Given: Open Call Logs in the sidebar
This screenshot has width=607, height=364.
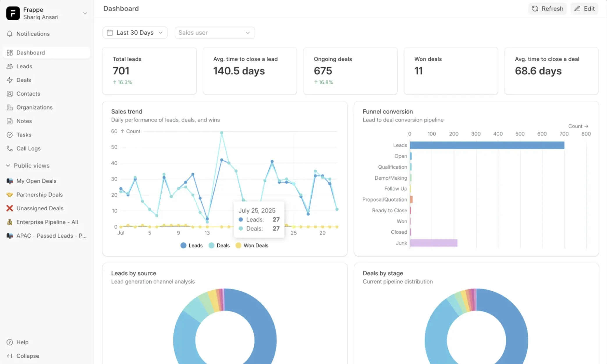Looking at the screenshot, I should click(47, 148).
